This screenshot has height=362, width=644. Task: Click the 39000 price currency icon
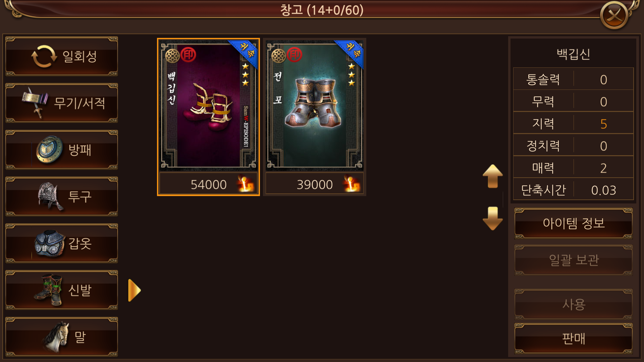[x=352, y=184]
